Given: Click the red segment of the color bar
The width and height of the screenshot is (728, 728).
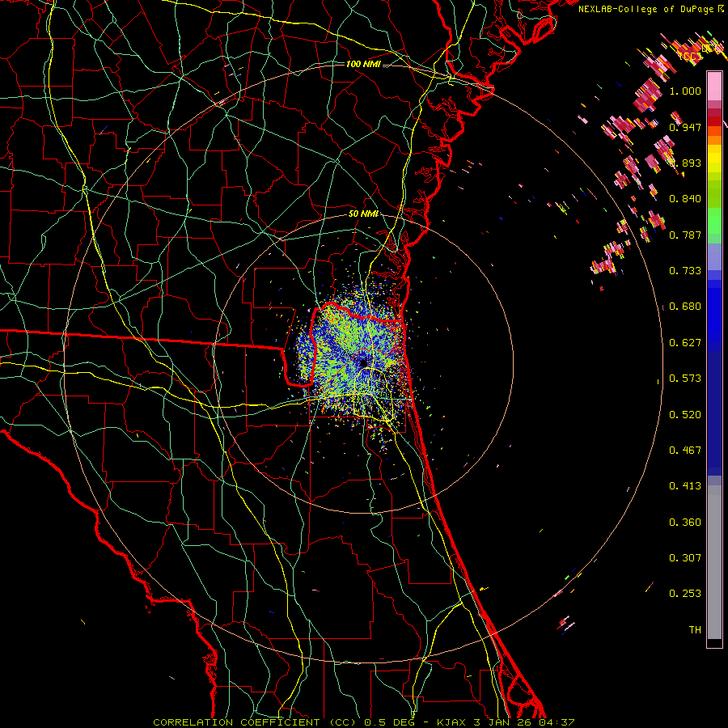Looking at the screenshot, I should 714,121.
